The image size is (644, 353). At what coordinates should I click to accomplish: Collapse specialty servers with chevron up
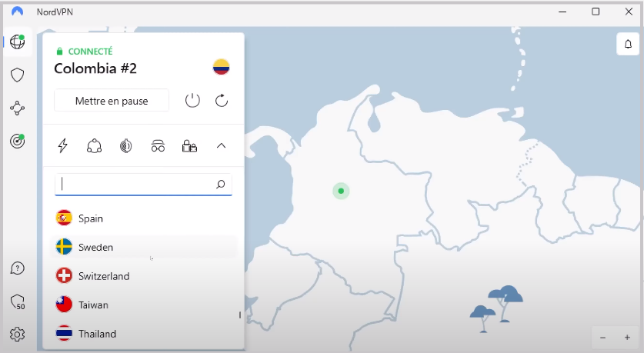tap(221, 145)
